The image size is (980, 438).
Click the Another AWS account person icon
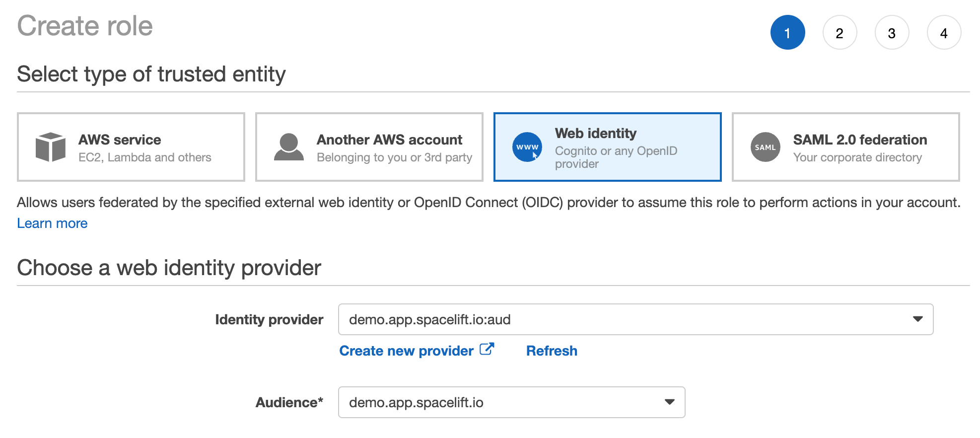pos(288,147)
